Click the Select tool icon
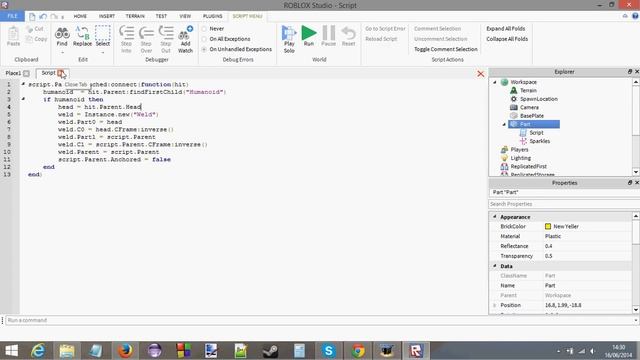Screen dimensions: 640x360 click(102, 33)
